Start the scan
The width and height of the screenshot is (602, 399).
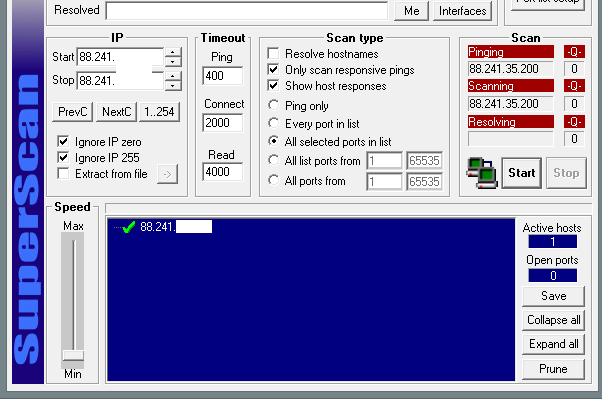point(521,173)
